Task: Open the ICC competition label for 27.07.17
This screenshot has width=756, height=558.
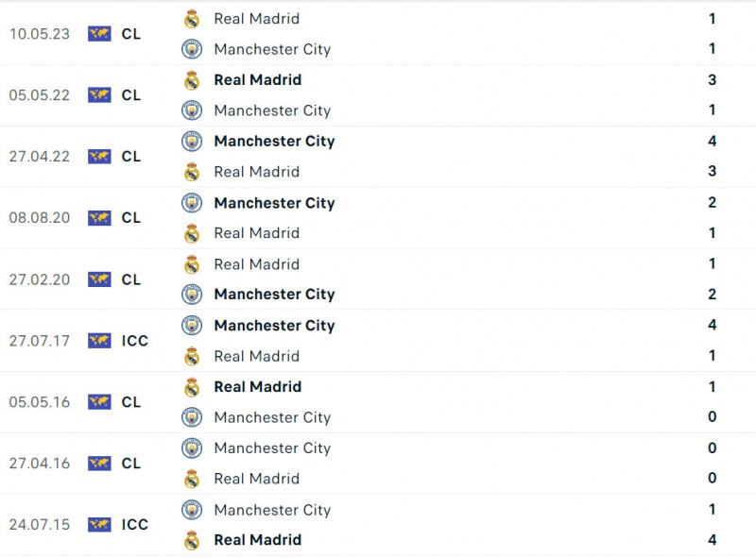Action: click(135, 341)
